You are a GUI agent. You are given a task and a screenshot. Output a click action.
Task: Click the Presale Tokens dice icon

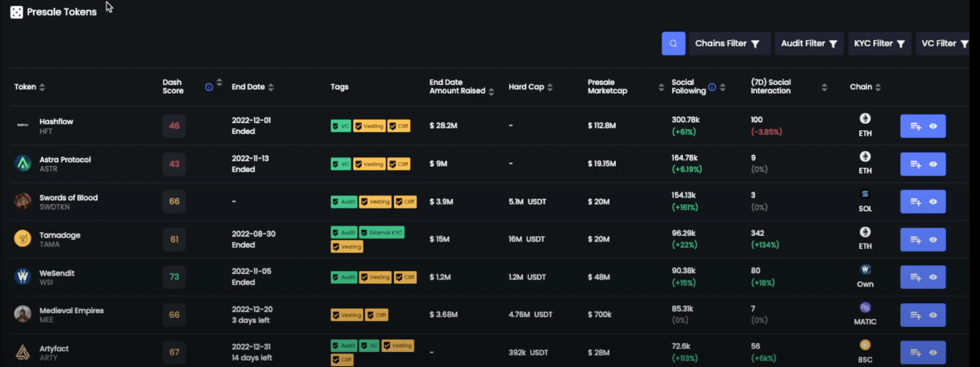point(17,12)
